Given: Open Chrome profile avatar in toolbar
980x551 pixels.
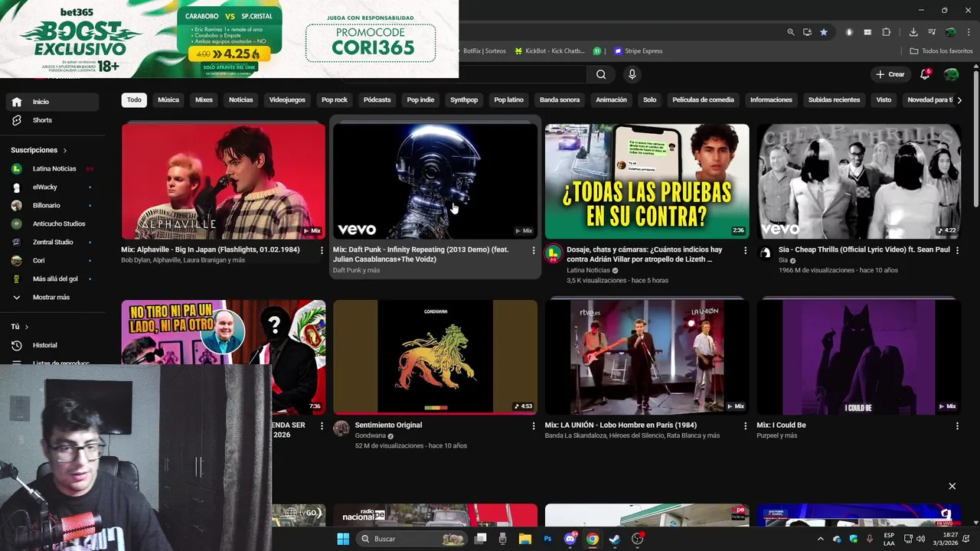Looking at the screenshot, I should [950, 32].
